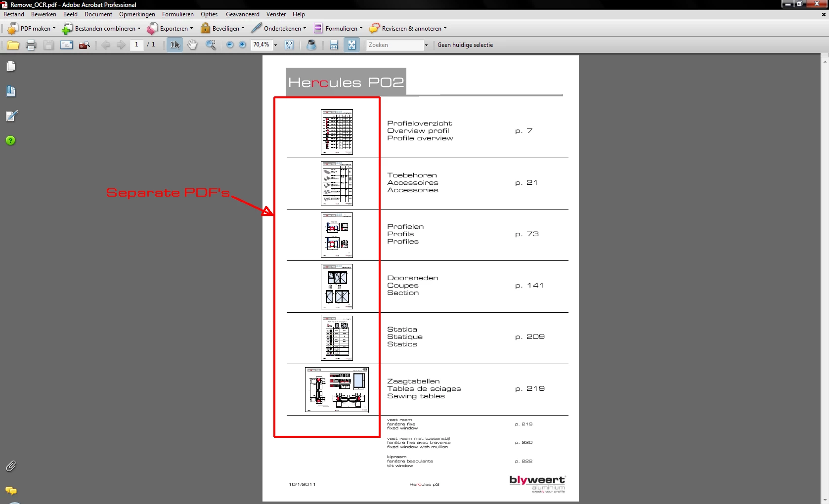This screenshot has width=829, height=504.
Task: Click the Statica page thumbnail
Action: click(337, 338)
